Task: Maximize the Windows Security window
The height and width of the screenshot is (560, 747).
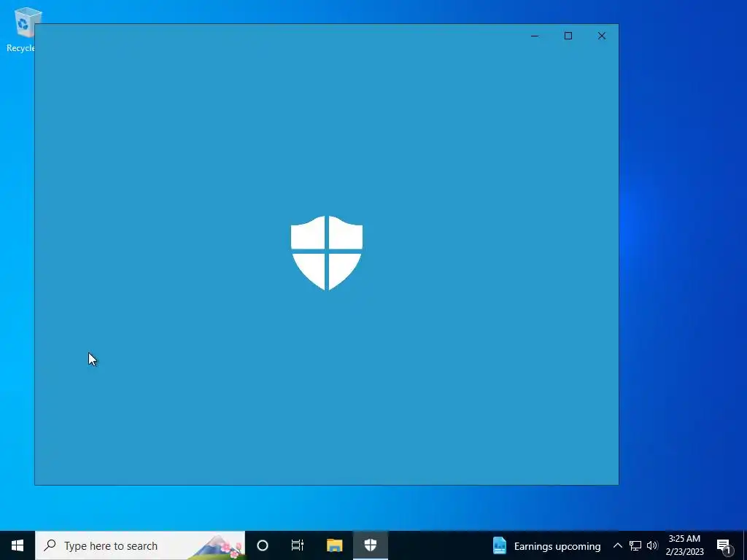Action: 568,36
